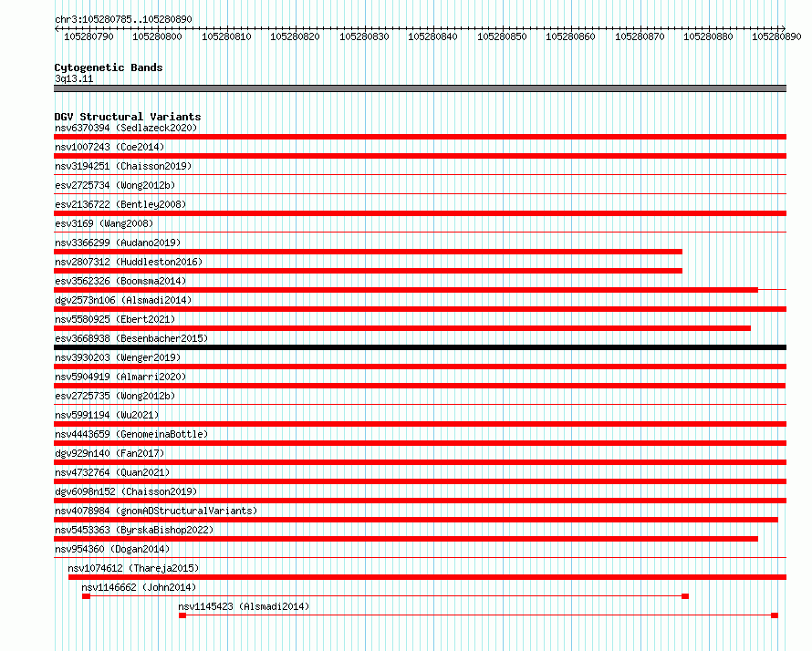
Task: Click the red bar of esv3562326 Boomsma2014
Action: coord(406,290)
